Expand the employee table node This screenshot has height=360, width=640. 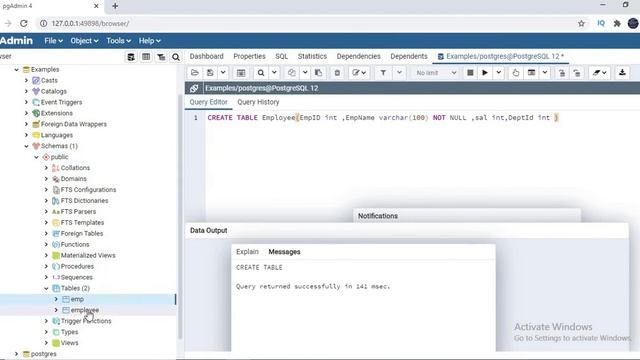[x=56, y=310]
